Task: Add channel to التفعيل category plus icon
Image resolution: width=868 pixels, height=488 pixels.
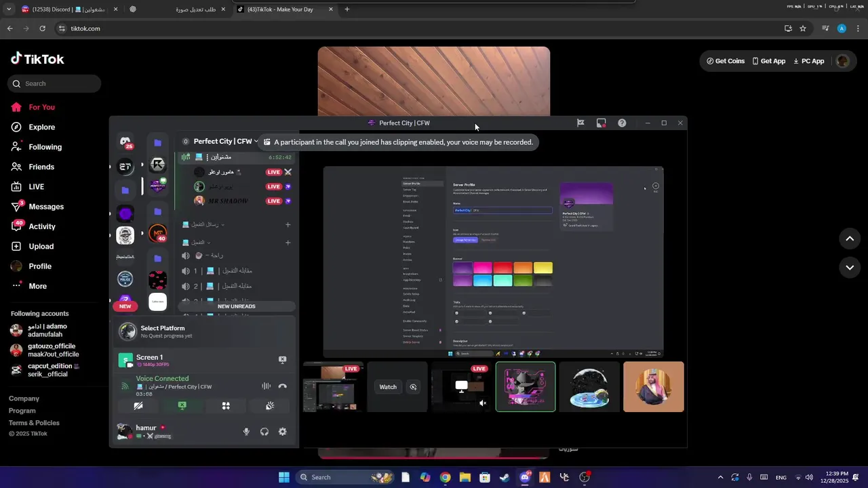Action: tap(288, 243)
